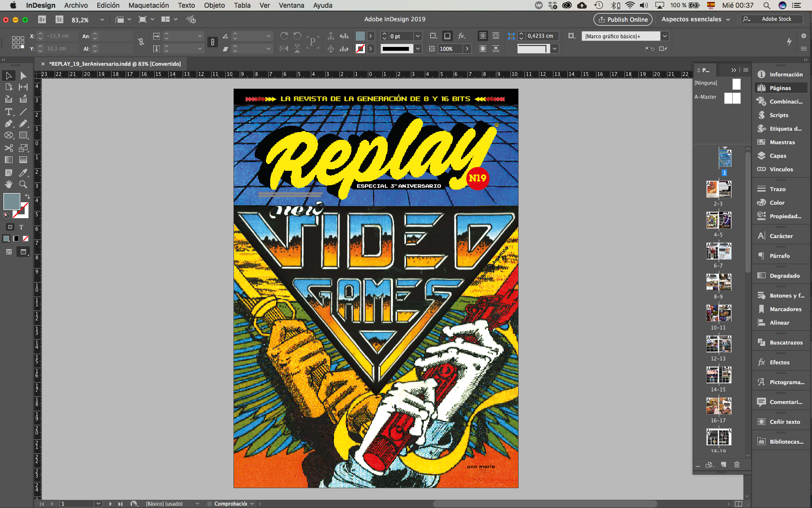Open the Maquetación menu
This screenshot has width=812, height=508.
click(148, 5)
